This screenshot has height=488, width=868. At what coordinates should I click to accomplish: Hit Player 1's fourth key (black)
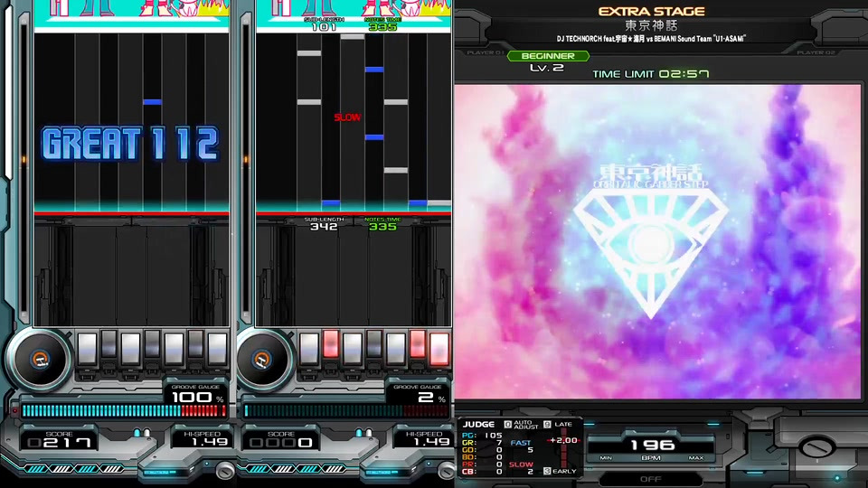(x=152, y=344)
